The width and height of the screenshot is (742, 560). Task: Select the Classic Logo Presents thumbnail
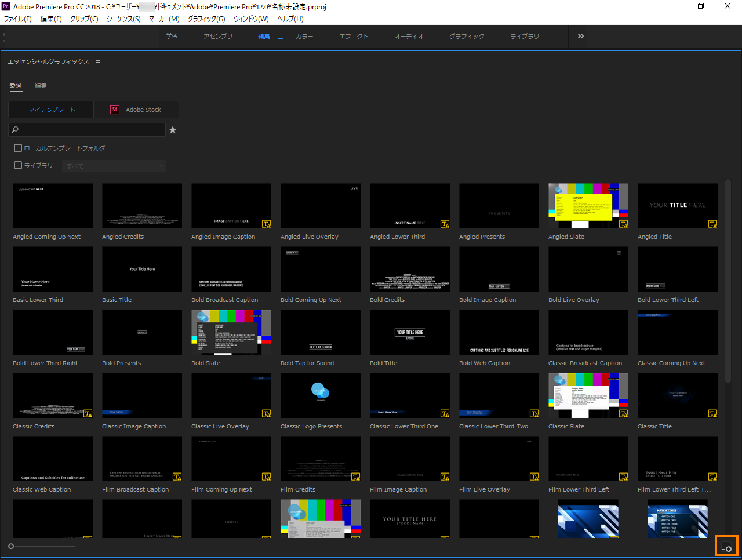click(x=321, y=395)
